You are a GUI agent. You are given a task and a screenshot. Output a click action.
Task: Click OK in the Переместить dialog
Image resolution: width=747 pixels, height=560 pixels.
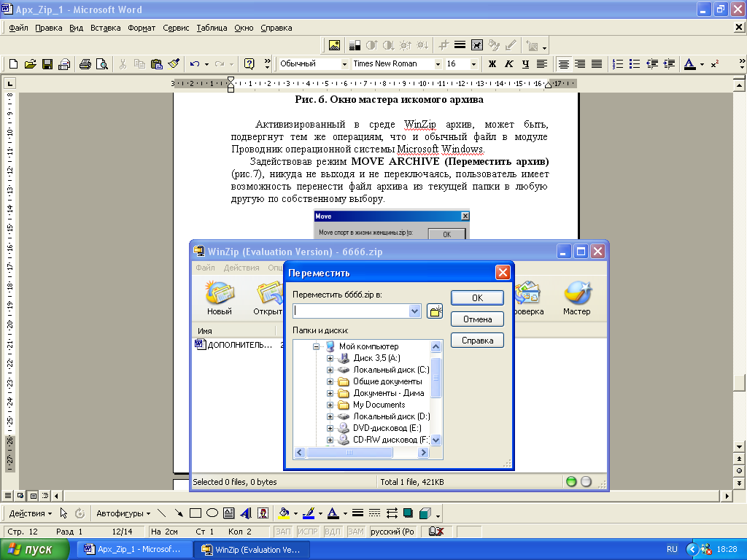pos(477,297)
